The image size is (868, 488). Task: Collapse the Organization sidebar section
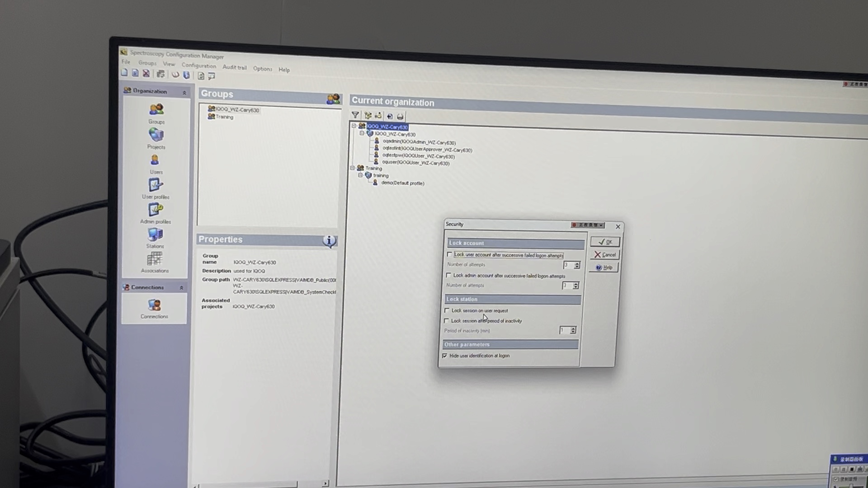(184, 93)
